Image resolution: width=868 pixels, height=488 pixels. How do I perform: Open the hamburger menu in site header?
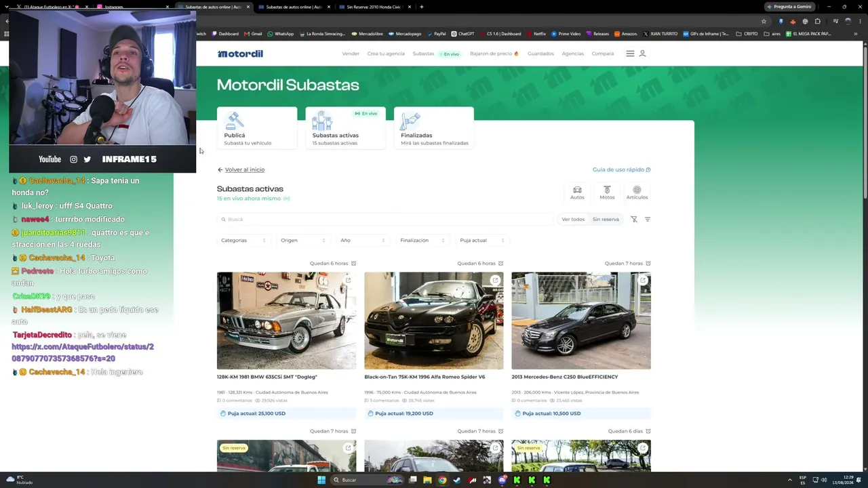tap(630, 54)
